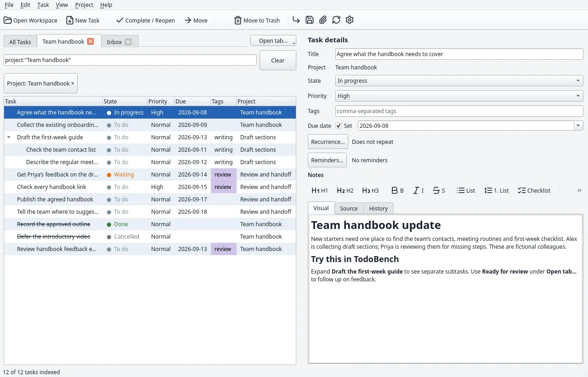Screen dimensions: 588x377
Task: Select task Record the approved outline
Action: click(150, 224)
